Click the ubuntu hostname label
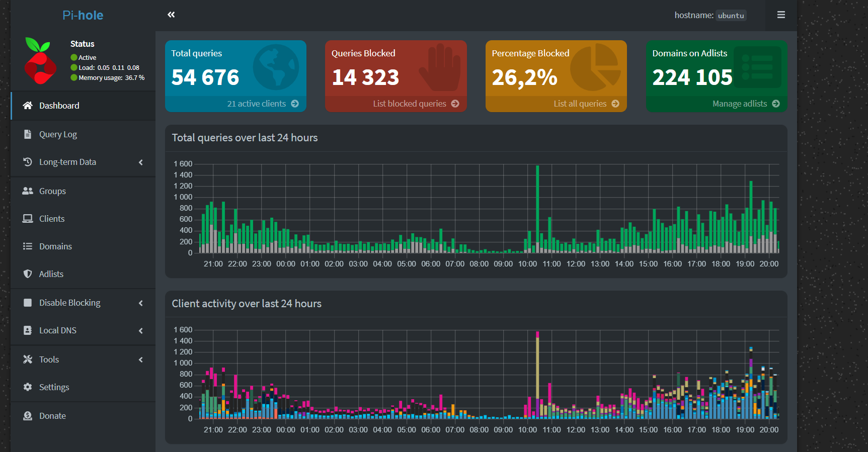 pos(731,16)
